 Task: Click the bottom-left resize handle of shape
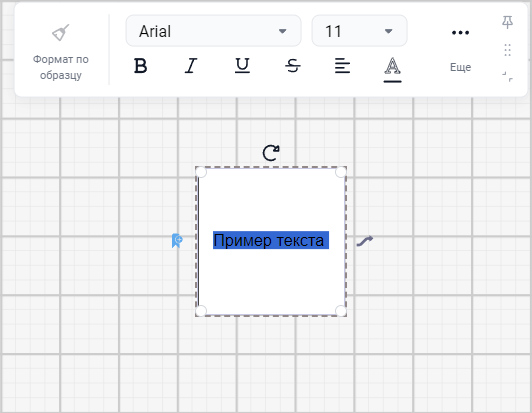pyautogui.click(x=201, y=311)
